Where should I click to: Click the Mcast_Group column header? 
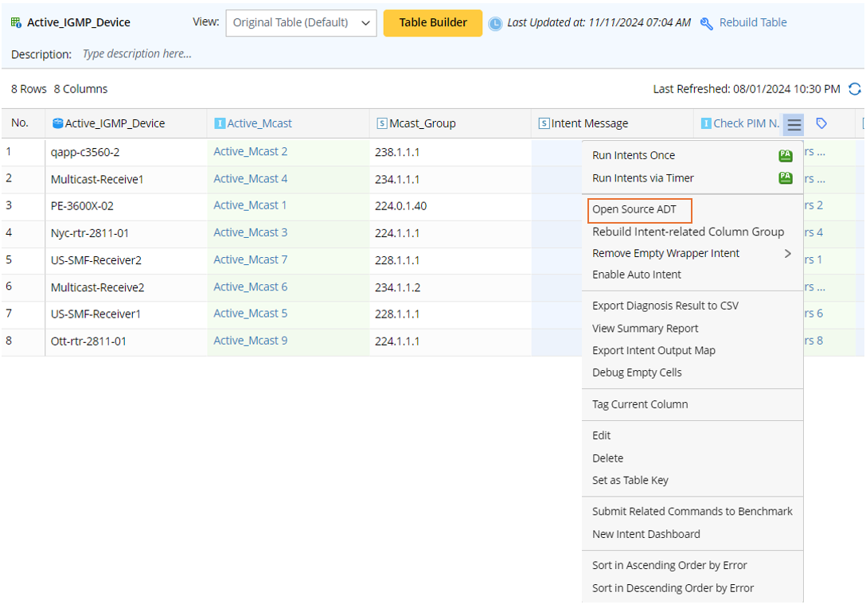422,123
